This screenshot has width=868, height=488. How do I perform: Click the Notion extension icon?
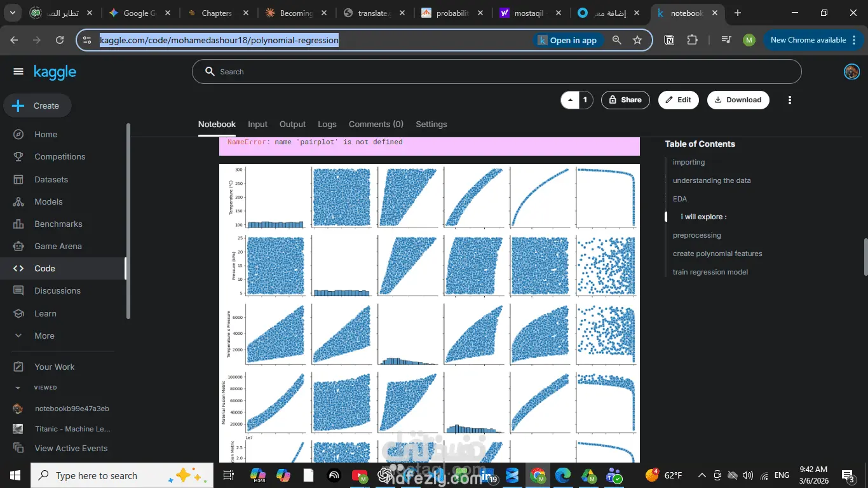pyautogui.click(x=669, y=40)
